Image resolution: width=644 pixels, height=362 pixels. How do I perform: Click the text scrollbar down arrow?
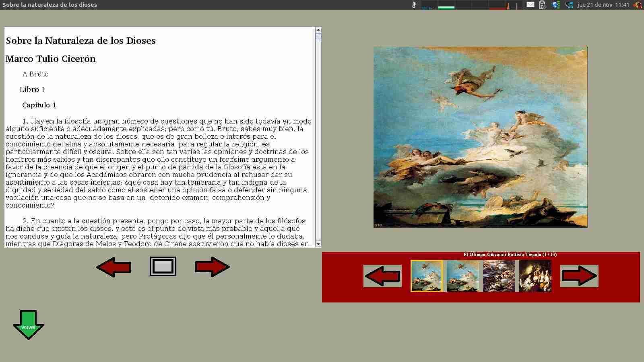[x=318, y=244]
